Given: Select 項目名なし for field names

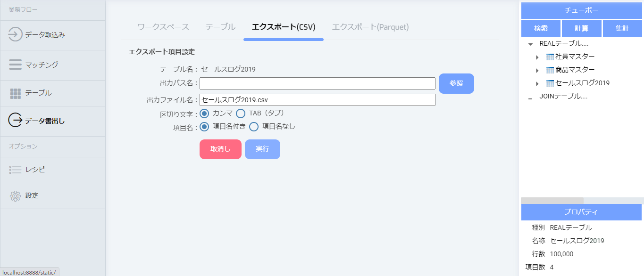Looking at the screenshot, I should click(253, 126).
